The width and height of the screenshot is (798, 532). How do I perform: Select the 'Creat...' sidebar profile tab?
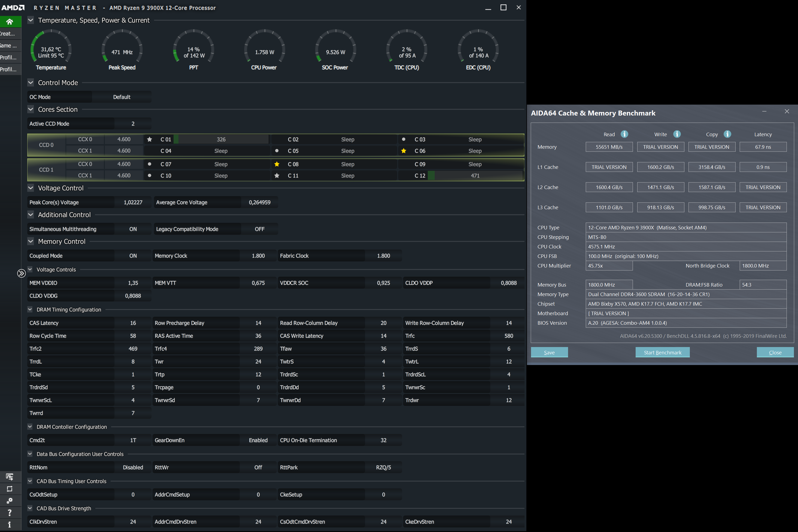click(10, 34)
